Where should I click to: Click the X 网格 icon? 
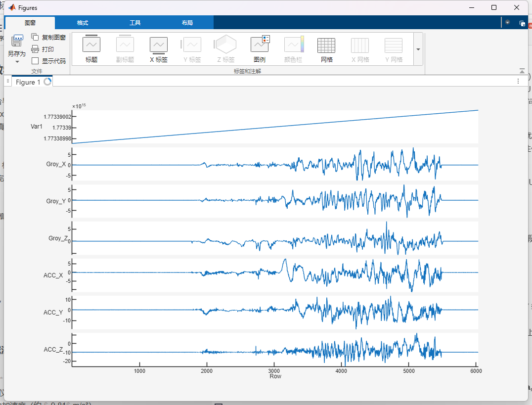coord(359,45)
